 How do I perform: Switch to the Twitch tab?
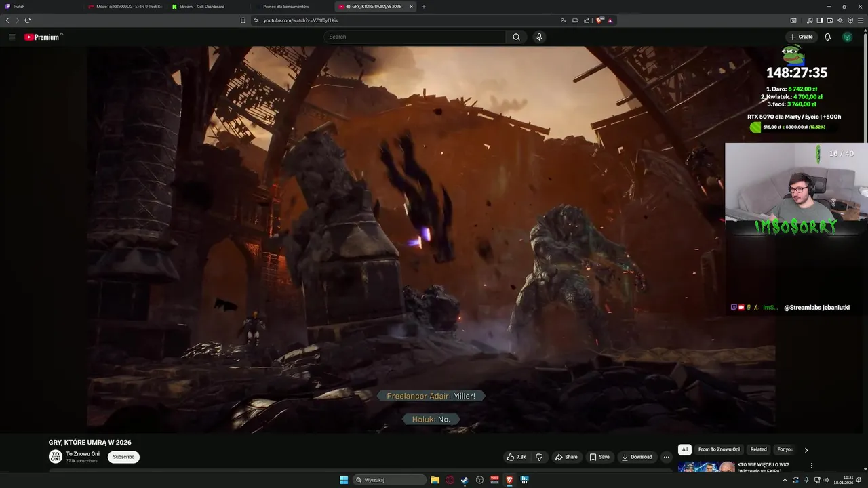[41, 7]
